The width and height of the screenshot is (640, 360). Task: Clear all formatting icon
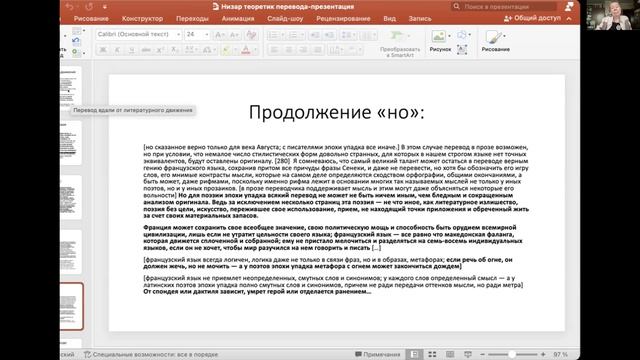click(x=251, y=35)
